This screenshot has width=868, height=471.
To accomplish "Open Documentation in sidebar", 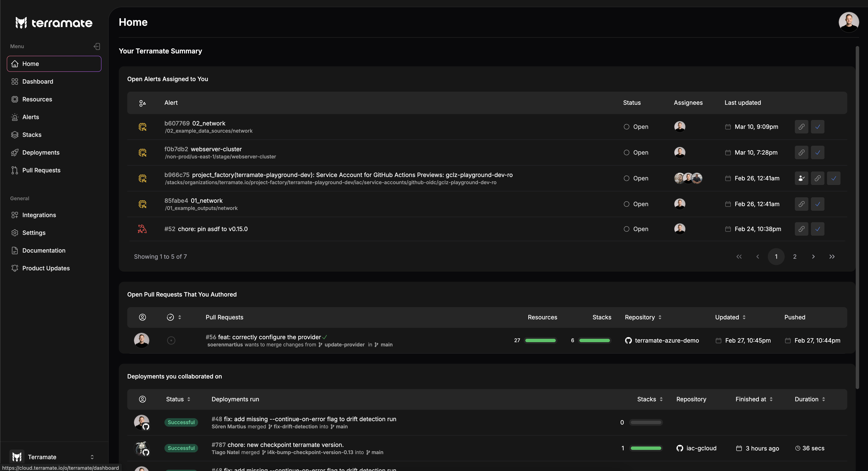I will pyautogui.click(x=54, y=250).
